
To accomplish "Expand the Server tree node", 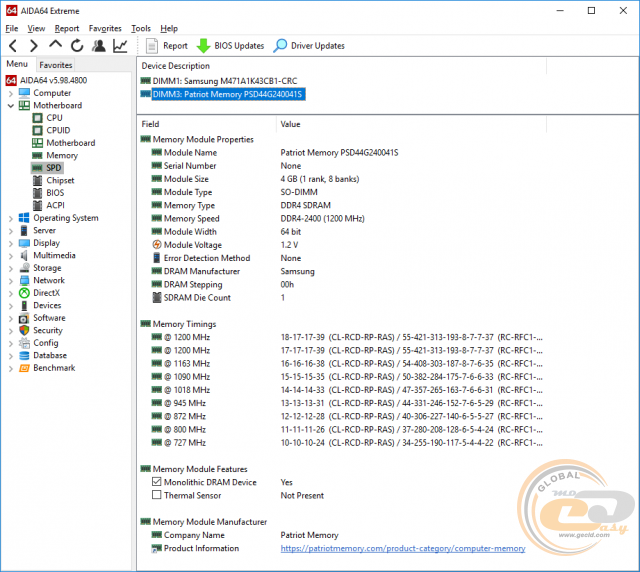I will 11,231.
